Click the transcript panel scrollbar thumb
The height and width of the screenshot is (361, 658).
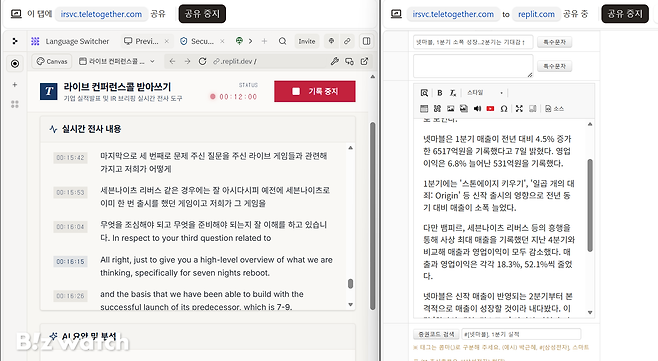(350, 284)
